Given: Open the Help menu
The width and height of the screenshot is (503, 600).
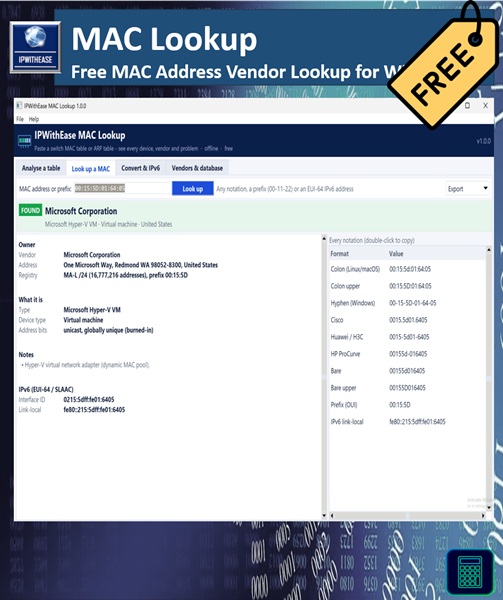Looking at the screenshot, I should pos(34,119).
